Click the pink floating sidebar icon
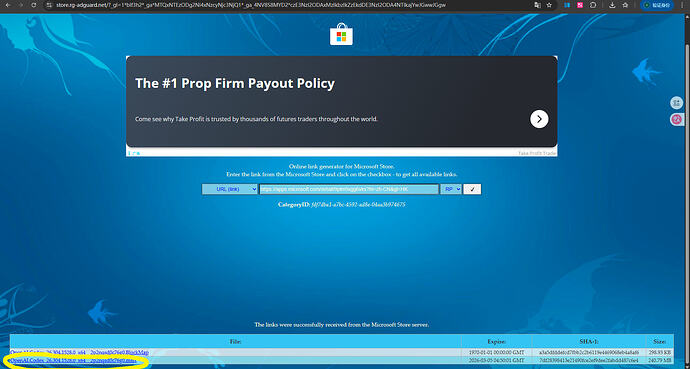Image resolution: width=690 pixels, height=369 pixels. click(x=676, y=119)
